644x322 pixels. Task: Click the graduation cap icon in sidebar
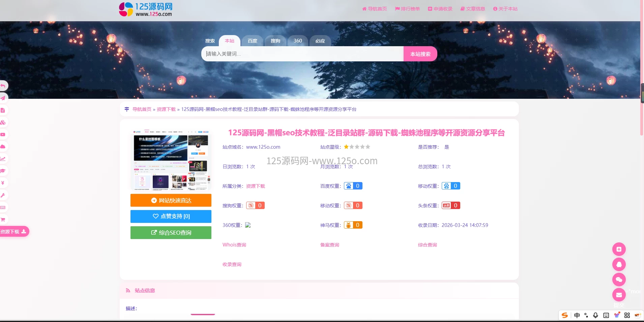pos(3,171)
